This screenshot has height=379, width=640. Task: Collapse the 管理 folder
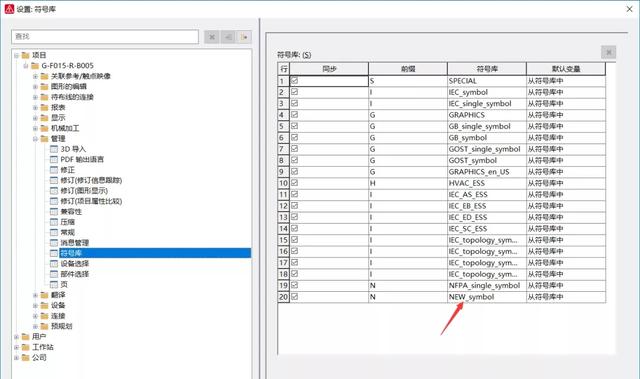tap(35, 139)
